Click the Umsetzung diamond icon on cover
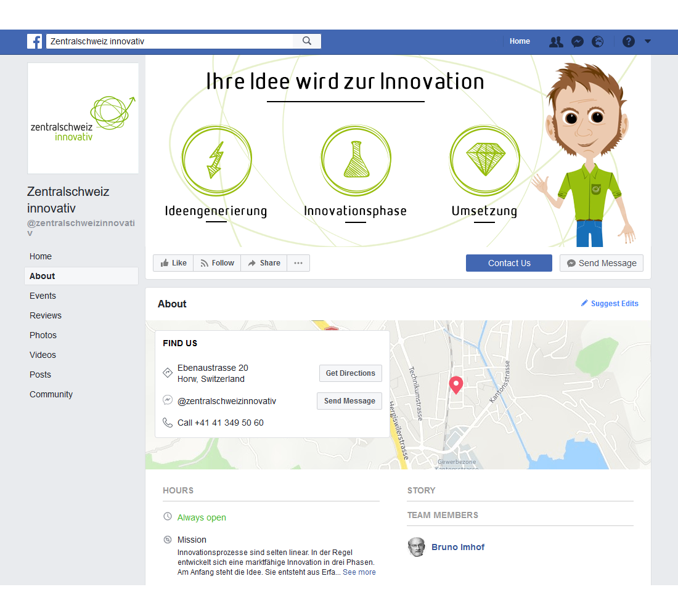The height and width of the screenshot is (616, 678). coord(484,160)
